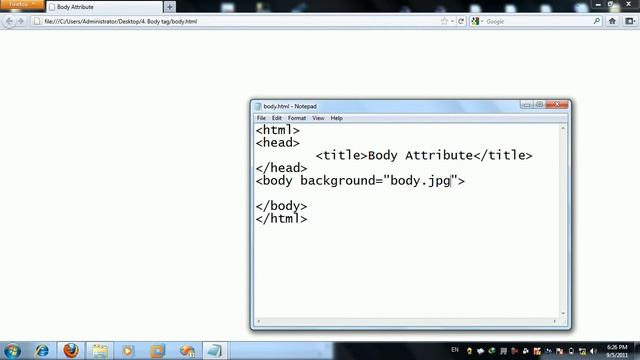
Task: Open Notepad Format menu
Action: (x=297, y=118)
